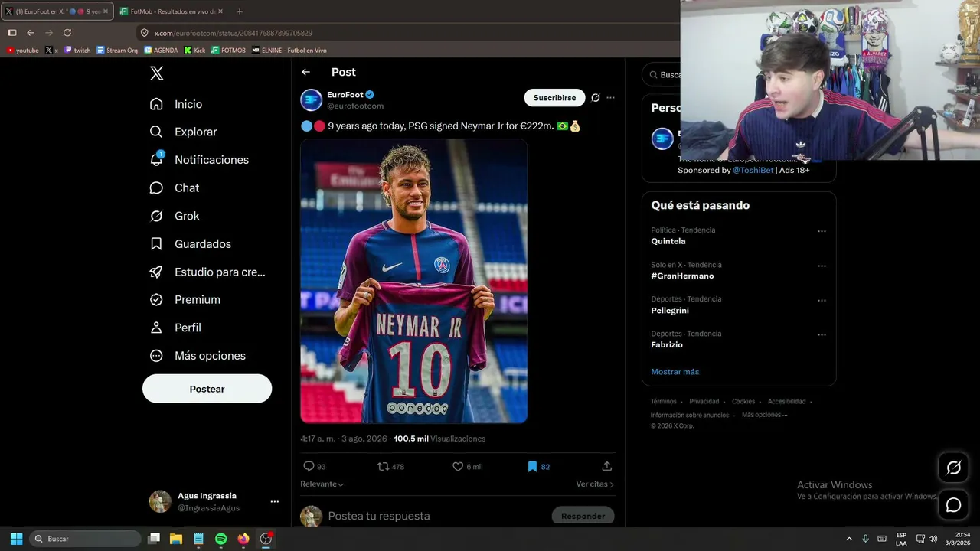Screen dimensions: 980x551
Task: Open the FOTMOB bookmark
Action: tap(228, 51)
